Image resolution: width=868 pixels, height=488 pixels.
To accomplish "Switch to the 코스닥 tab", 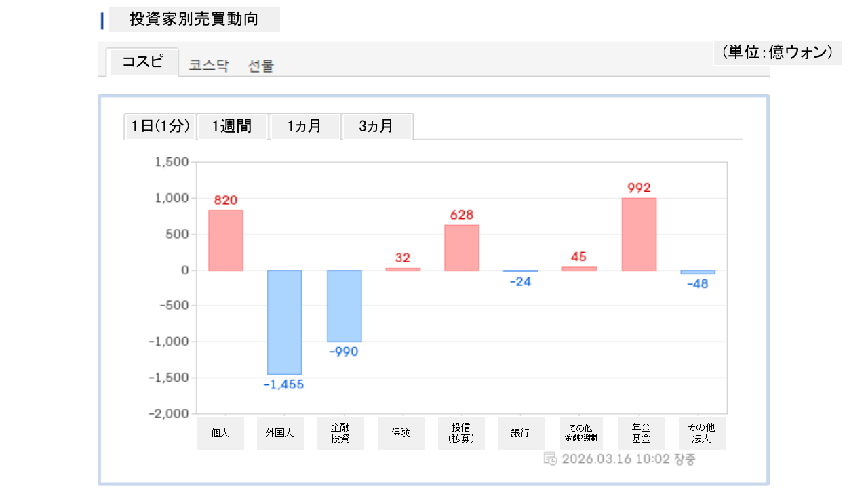I will (x=209, y=66).
